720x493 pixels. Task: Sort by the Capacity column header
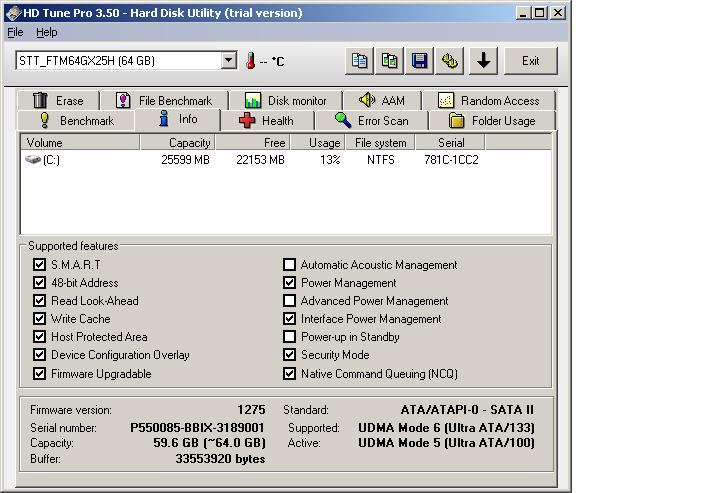click(x=177, y=142)
